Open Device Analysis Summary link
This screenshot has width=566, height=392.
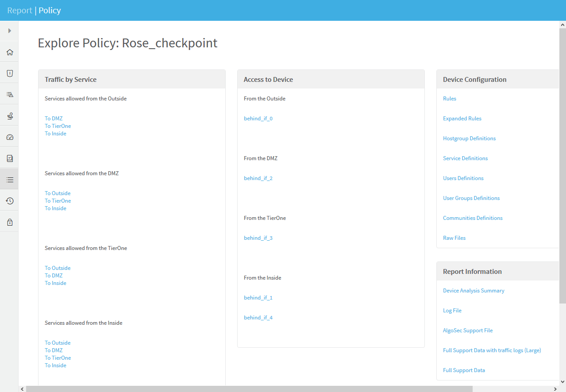point(474,291)
